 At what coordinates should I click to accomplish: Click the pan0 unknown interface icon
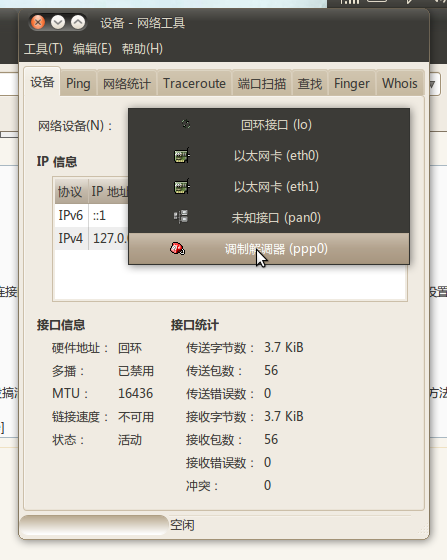click(x=181, y=217)
